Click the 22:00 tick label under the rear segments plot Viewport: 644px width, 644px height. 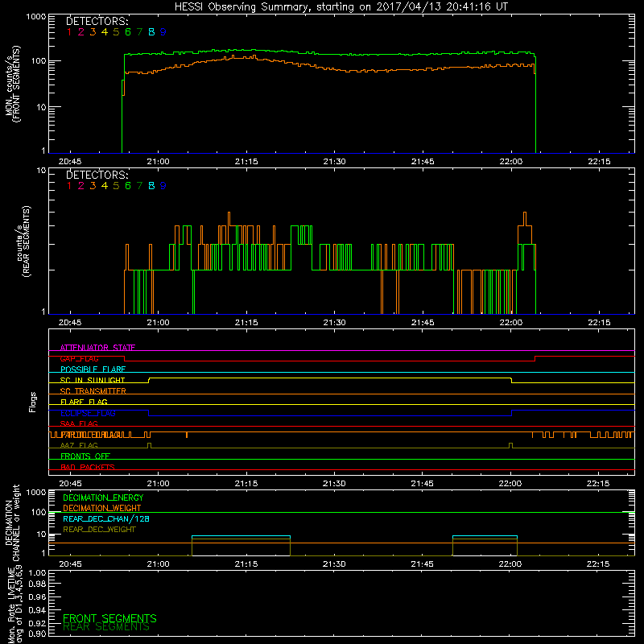point(511,323)
